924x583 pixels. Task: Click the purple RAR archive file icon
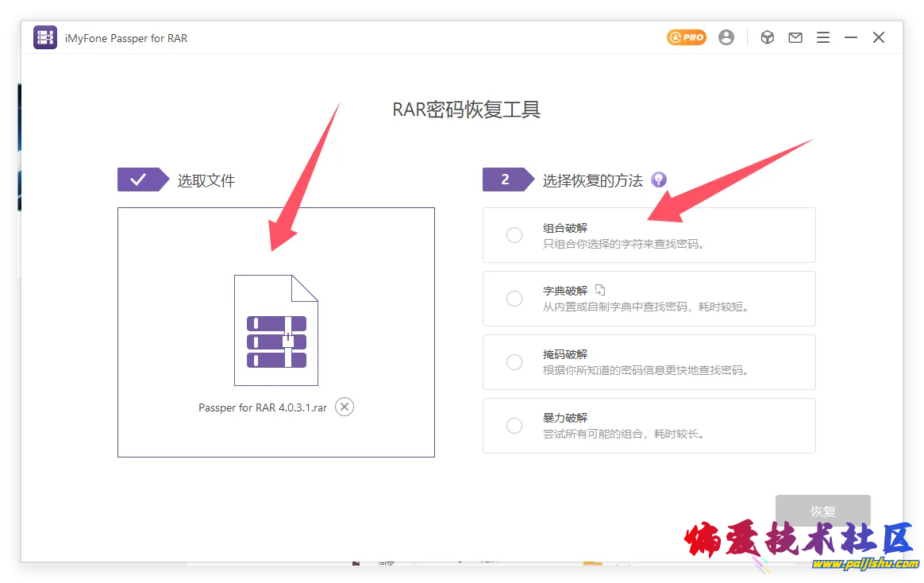[276, 330]
